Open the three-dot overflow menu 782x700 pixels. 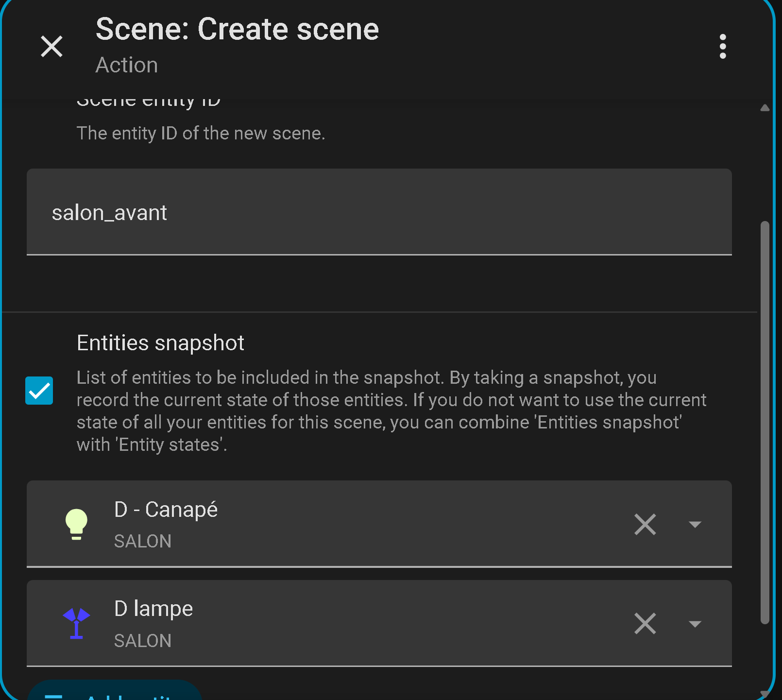[x=723, y=47]
